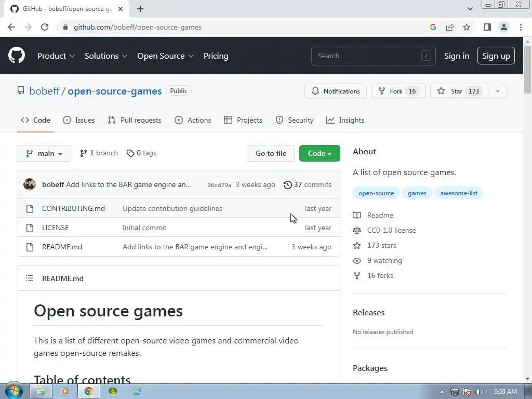This screenshot has height=399, width=532.
Task: Open README.md in the file list
Action: 62,247
